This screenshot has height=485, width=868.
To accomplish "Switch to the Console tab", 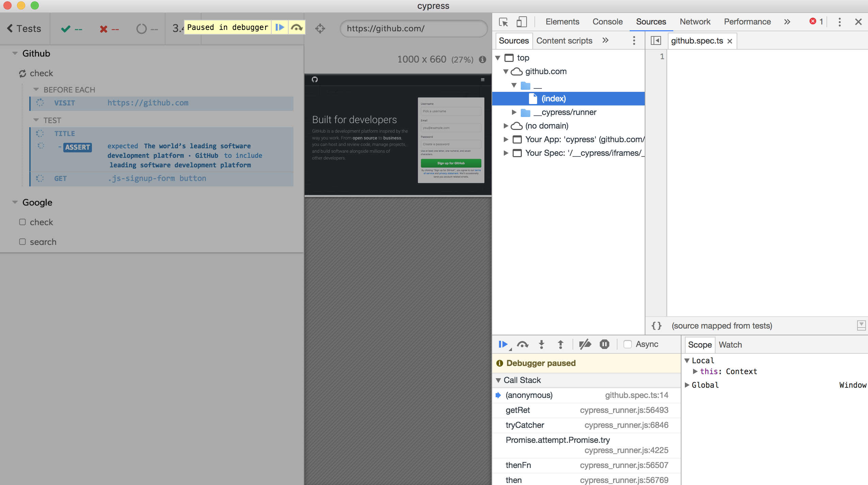I will (608, 22).
